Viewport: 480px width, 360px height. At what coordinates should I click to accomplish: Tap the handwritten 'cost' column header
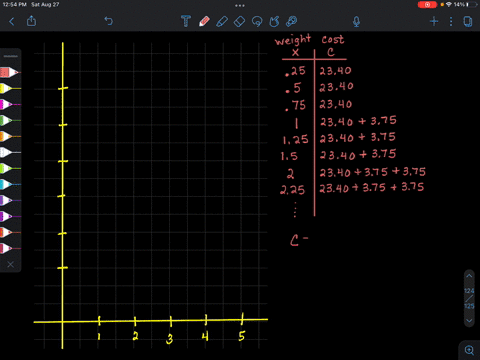tap(333, 39)
